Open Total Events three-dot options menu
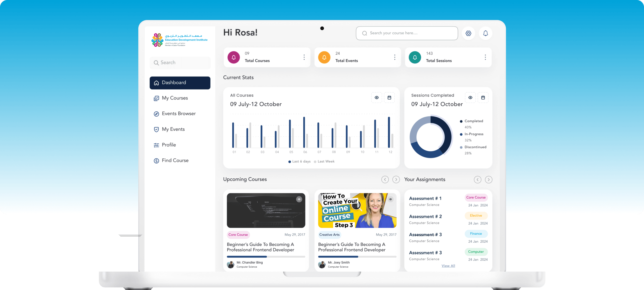This screenshot has width=644, height=290. [x=394, y=57]
